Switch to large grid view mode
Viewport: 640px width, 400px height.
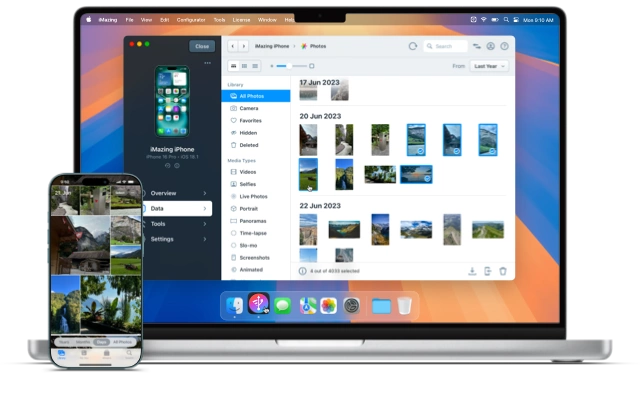point(233,66)
